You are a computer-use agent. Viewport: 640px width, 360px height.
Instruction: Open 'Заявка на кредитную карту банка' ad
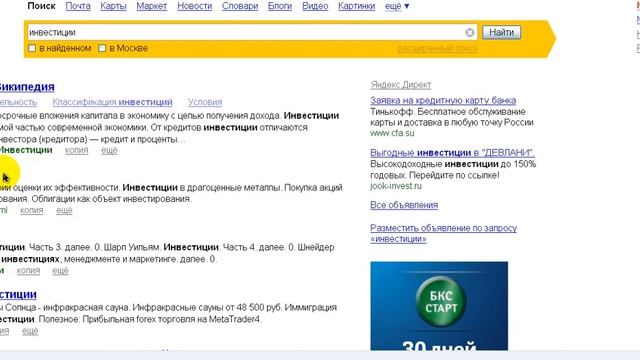pyautogui.click(x=443, y=100)
